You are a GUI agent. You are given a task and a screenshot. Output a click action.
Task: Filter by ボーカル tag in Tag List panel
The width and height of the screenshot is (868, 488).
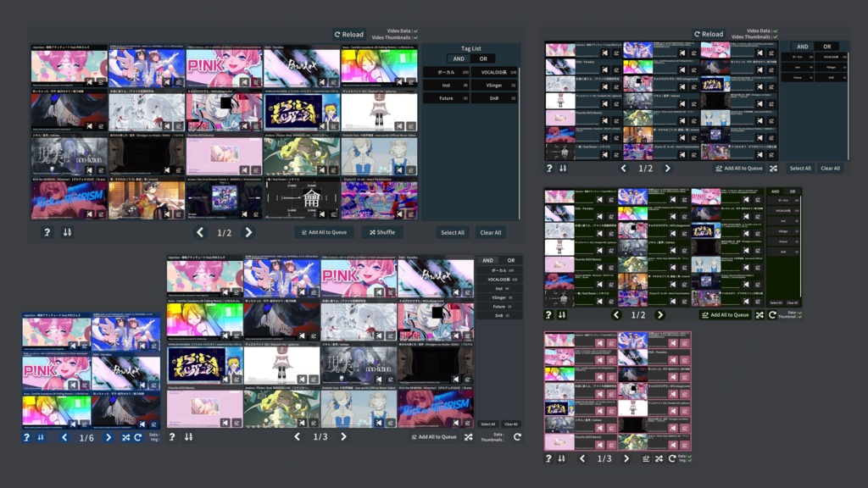(446, 72)
